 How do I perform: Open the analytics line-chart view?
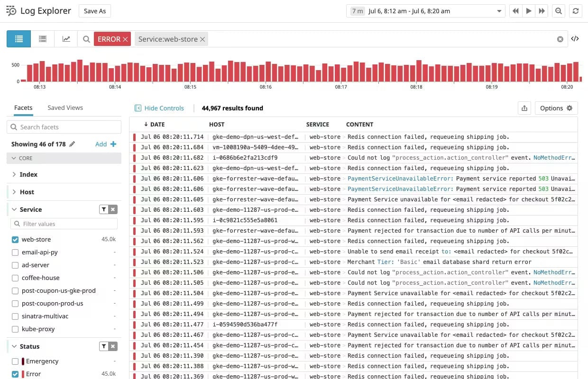66,39
